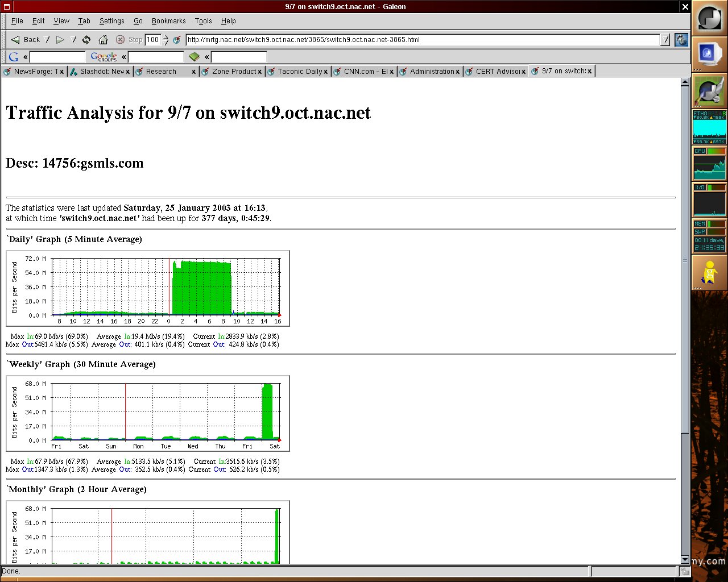Click the Forward arrow icon
Viewport: 728px width, 582px height.
pyautogui.click(x=60, y=40)
